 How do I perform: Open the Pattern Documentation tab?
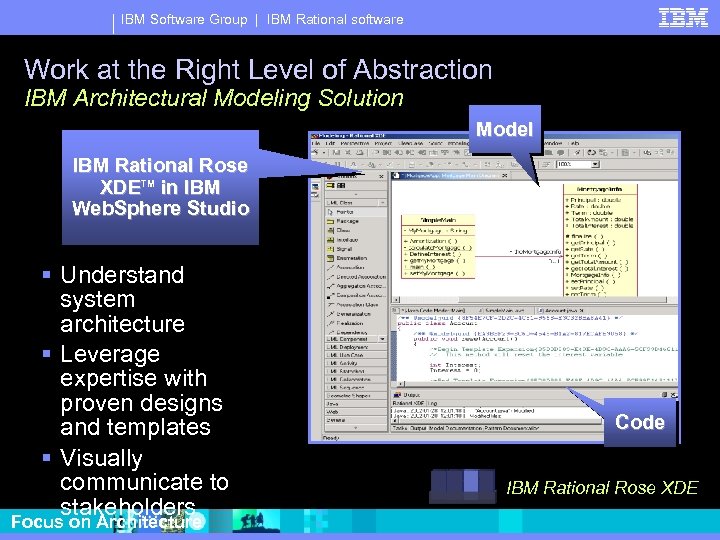click(512, 428)
